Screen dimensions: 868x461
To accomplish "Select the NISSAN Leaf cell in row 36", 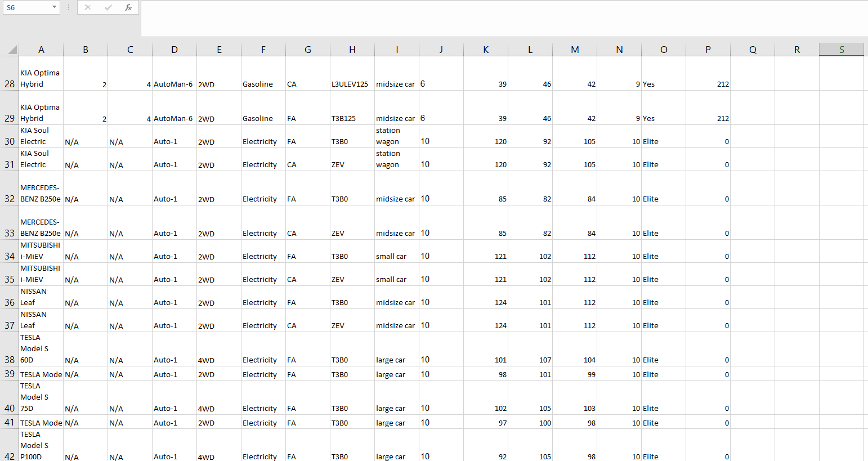I will pyautogui.click(x=41, y=297).
